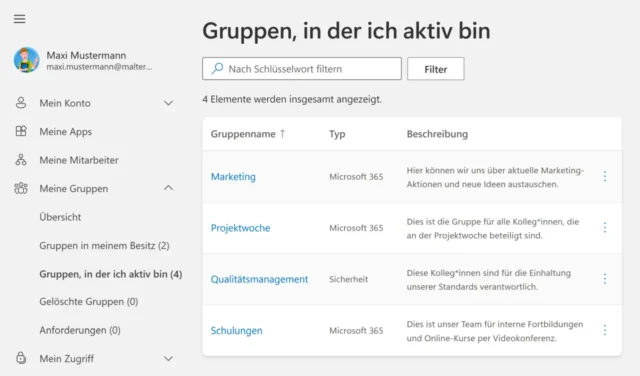
Task: Click Microsoft 365 type in Projektwoche row
Action: pos(356,228)
